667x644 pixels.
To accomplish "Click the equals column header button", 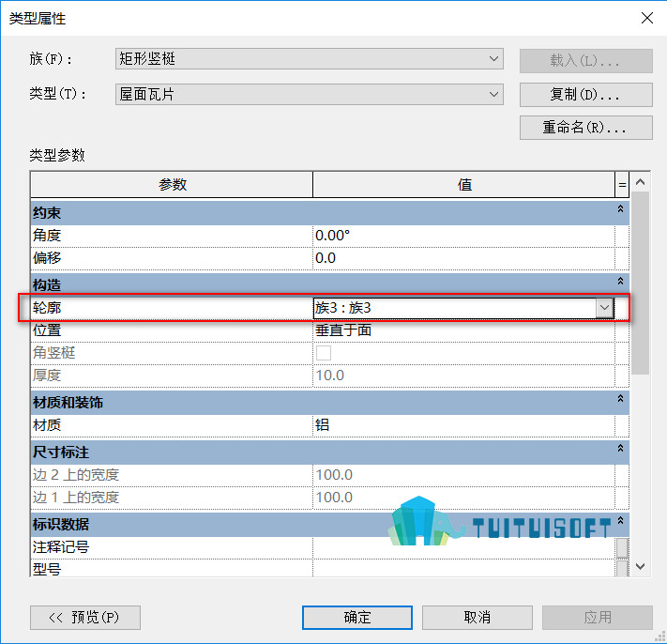I will tap(622, 185).
